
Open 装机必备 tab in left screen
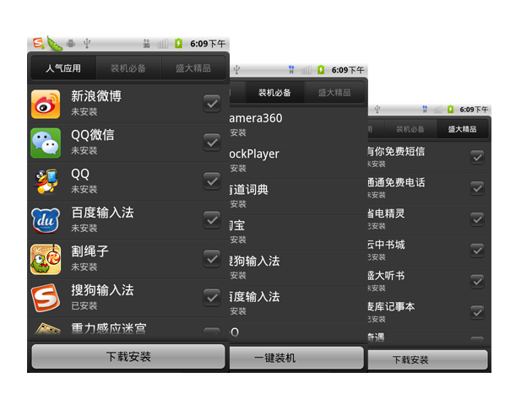tap(128, 68)
